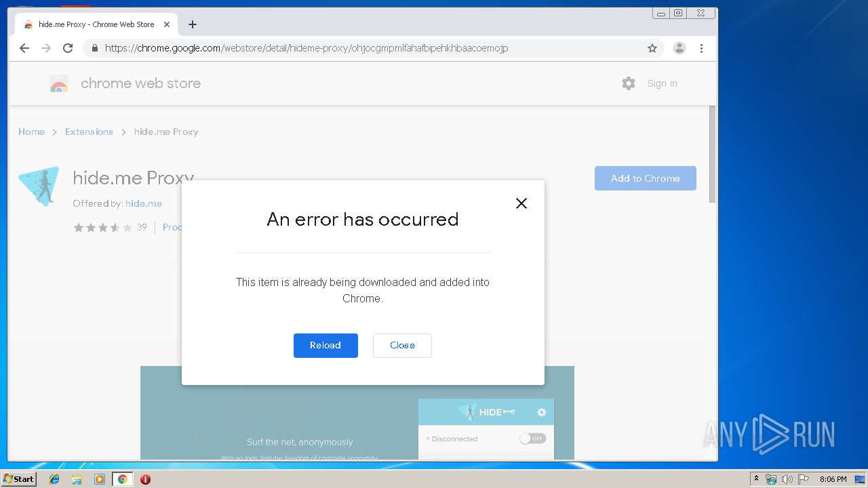Click gear icon in hide.me preview image
This screenshot has width=868, height=488.
541,412
